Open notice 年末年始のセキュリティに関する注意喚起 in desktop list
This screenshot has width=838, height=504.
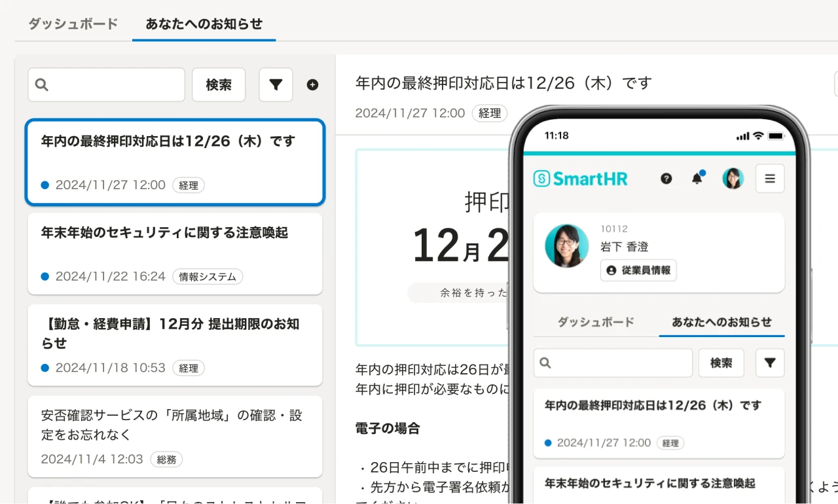175,253
